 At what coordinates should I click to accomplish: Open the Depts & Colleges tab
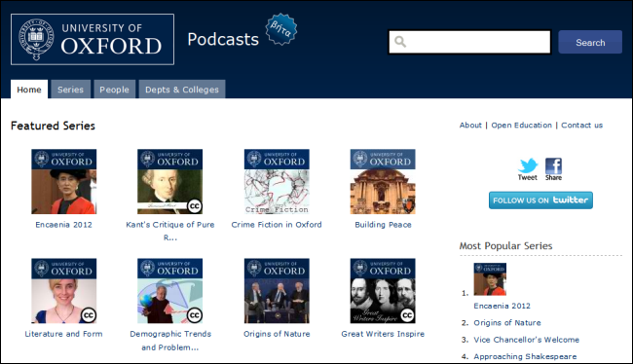point(182,90)
